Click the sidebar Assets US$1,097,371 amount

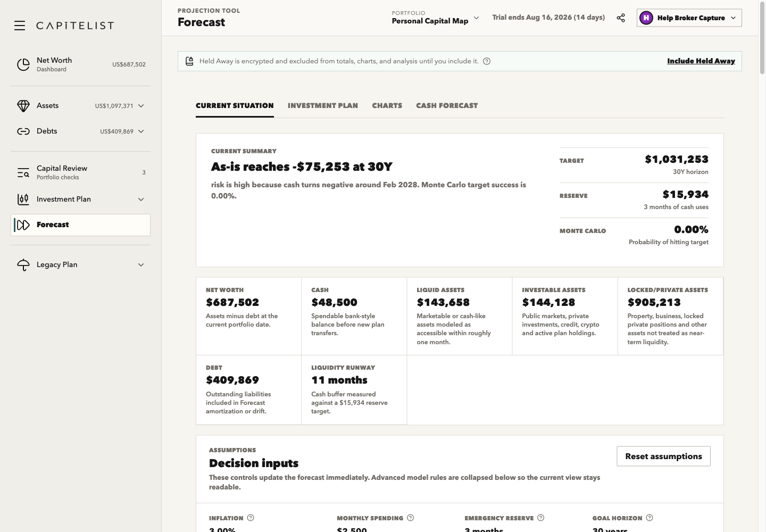114,106
